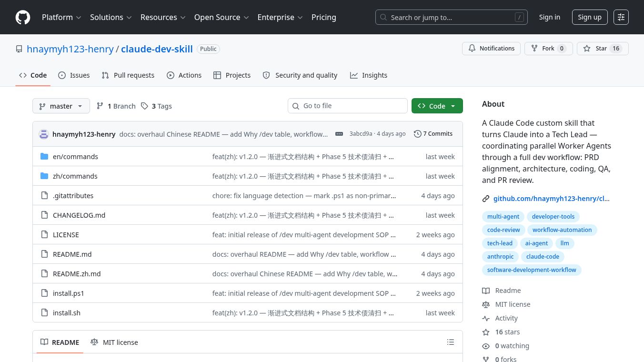Switch to the Actions tab
644x362 pixels.
(x=184, y=75)
